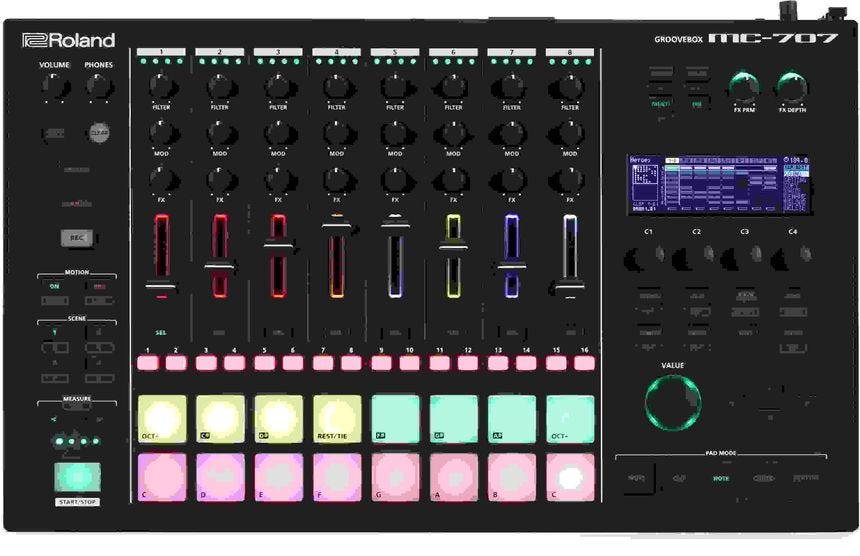Viewport: 860px width, 556px height.
Task: Click track 7 FX knob
Action: (x=511, y=180)
